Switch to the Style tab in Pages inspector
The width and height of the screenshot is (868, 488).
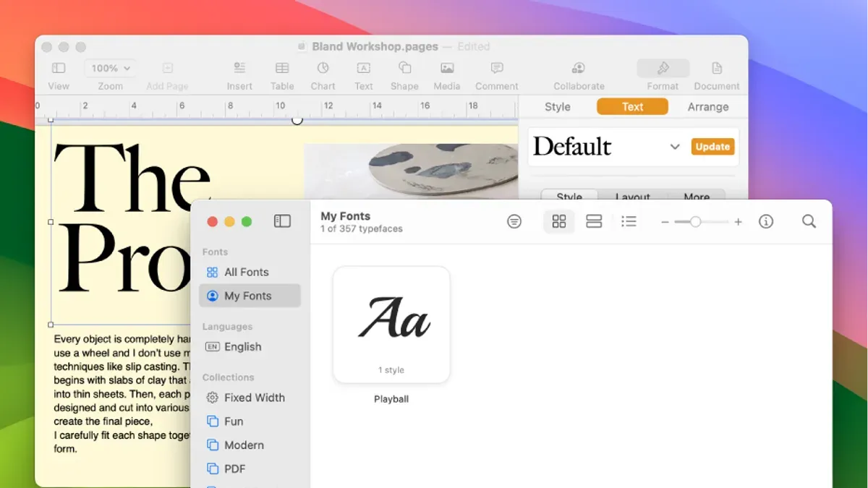point(557,106)
